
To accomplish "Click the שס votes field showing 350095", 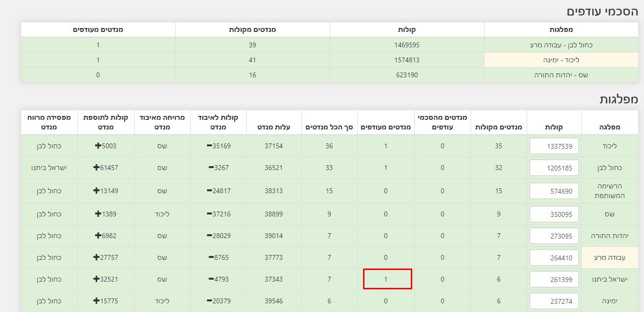I will point(554,214).
